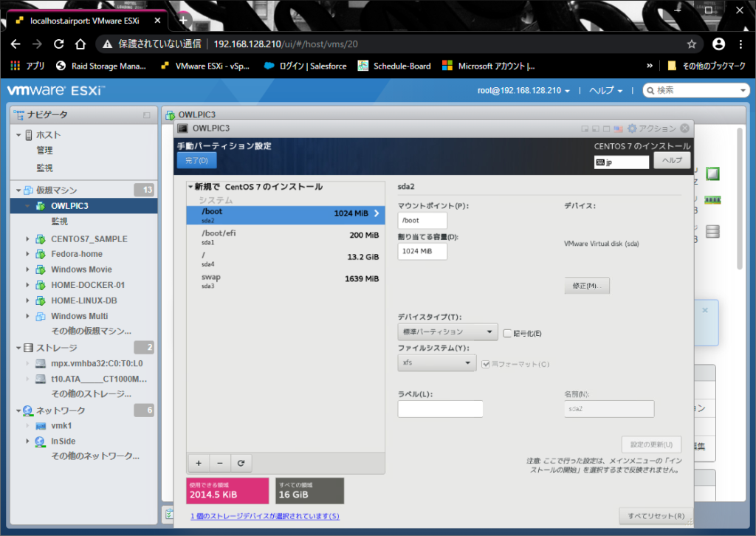Image resolution: width=756 pixels, height=536 pixels.
Task: Select mpx.vmhba32:C0:T0:L0 storage
Action: (97, 363)
